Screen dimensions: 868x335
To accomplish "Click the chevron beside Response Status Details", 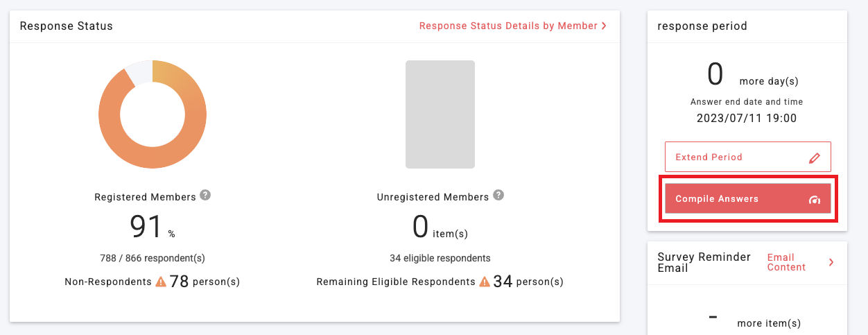I will tap(604, 26).
